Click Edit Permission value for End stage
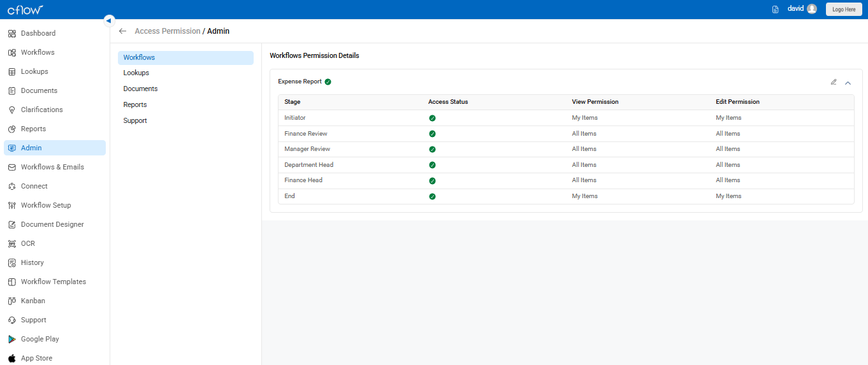The image size is (868, 365). pos(728,196)
